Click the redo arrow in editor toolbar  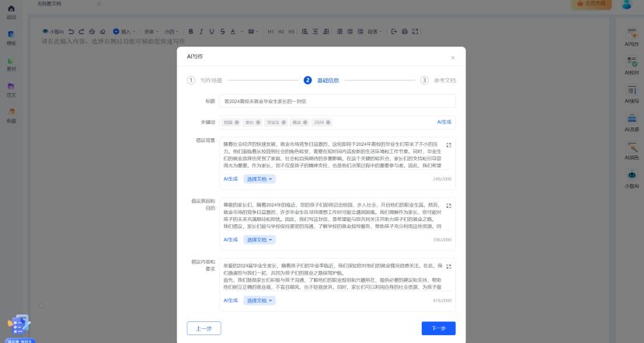pos(82,32)
